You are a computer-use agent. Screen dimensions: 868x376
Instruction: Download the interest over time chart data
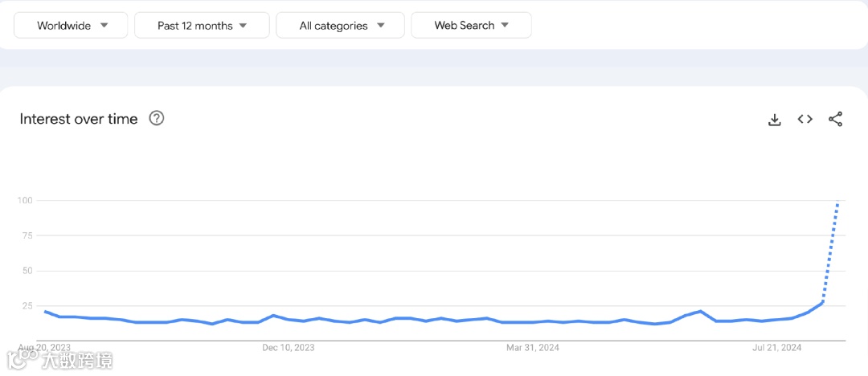point(775,120)
